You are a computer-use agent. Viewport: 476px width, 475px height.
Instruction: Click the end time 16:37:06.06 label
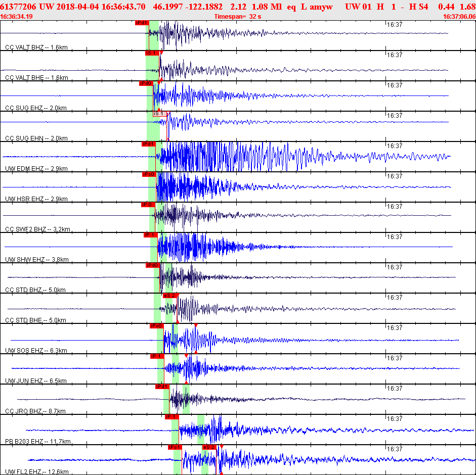coord(459,16)
